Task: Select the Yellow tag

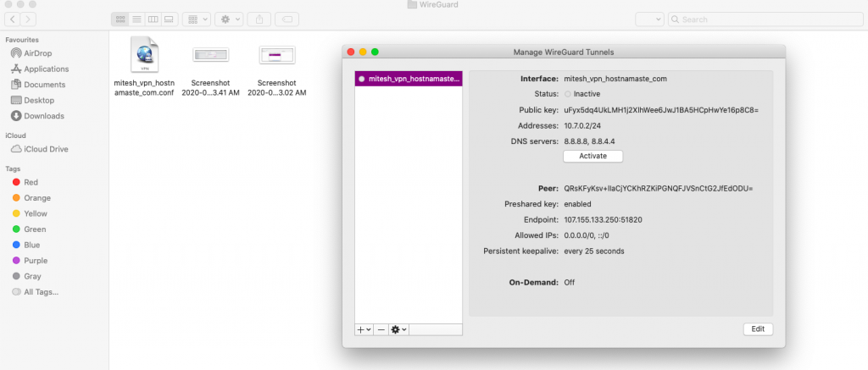Action: [x=30, y=213]
